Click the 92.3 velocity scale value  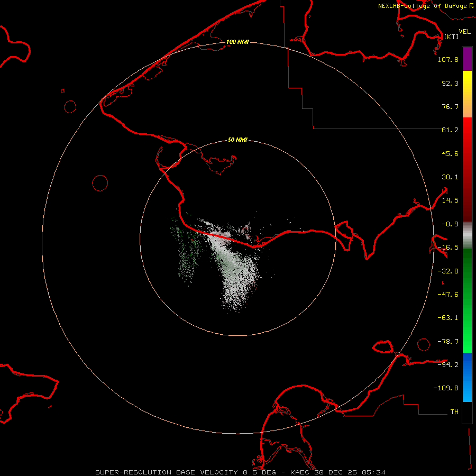(450, 83)
